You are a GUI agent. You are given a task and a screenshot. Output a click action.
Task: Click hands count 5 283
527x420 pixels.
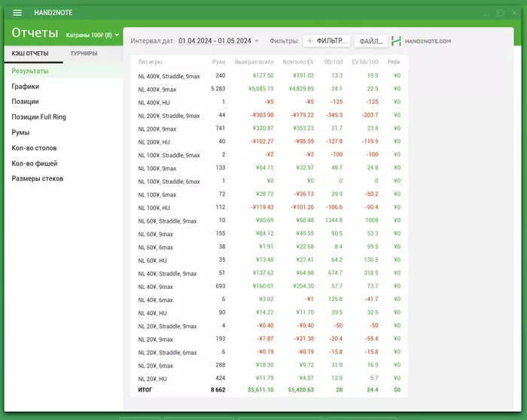(x=218, y=89)
